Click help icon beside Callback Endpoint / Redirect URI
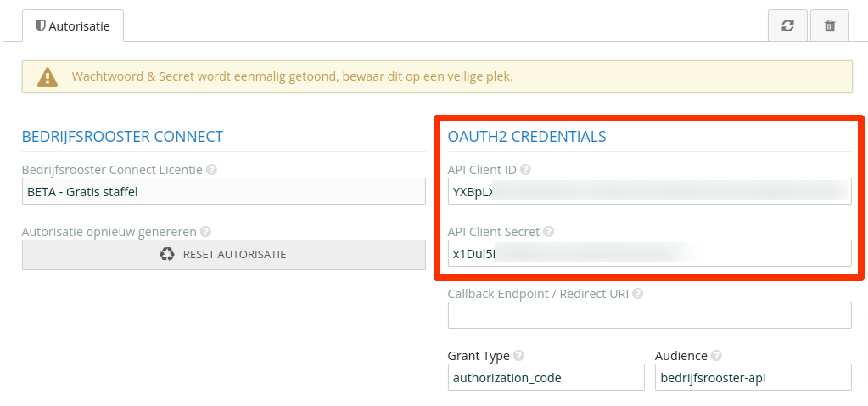The image size is (868, 406). pos(637,294)
